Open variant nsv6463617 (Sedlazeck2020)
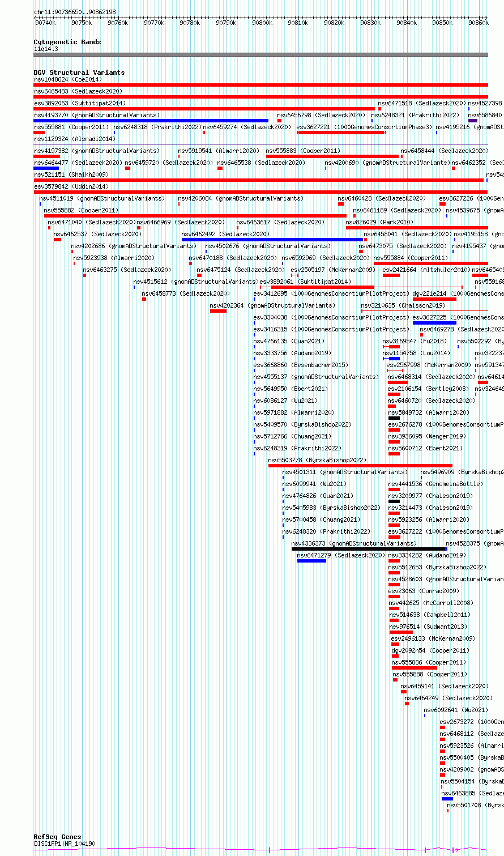The height and width of the screenshot is (856, 504). pyautogui.click(x=280, y=222)
